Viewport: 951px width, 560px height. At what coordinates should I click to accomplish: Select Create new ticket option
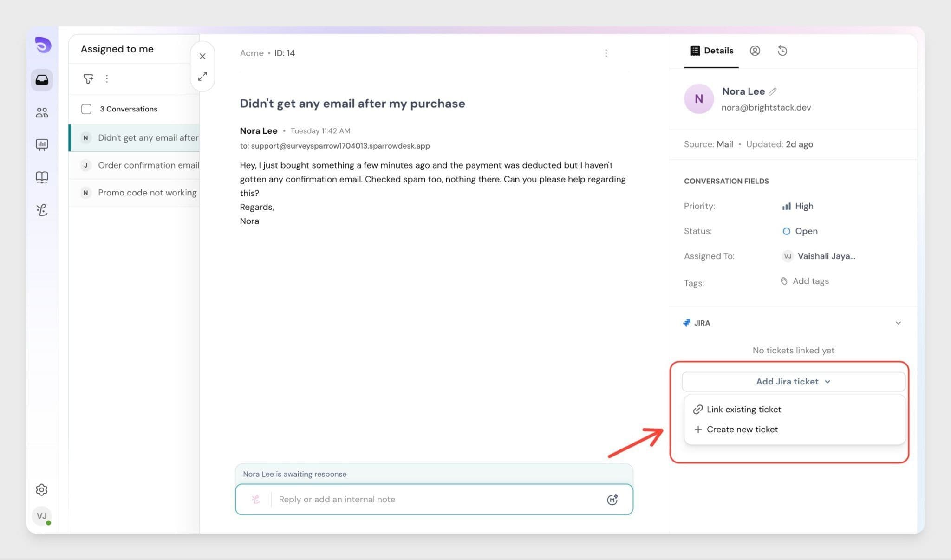[742, 430]
